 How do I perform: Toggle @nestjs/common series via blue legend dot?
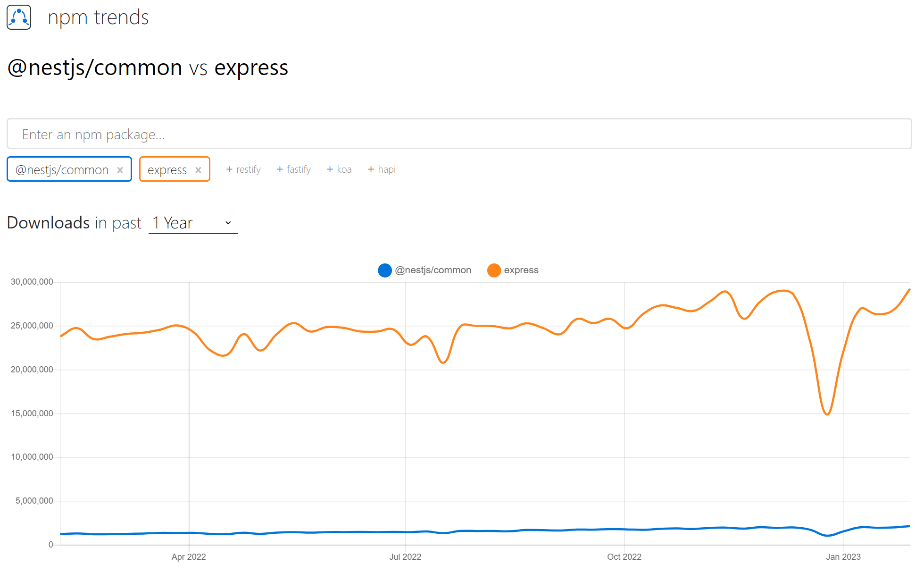click(x=385, y=270)
